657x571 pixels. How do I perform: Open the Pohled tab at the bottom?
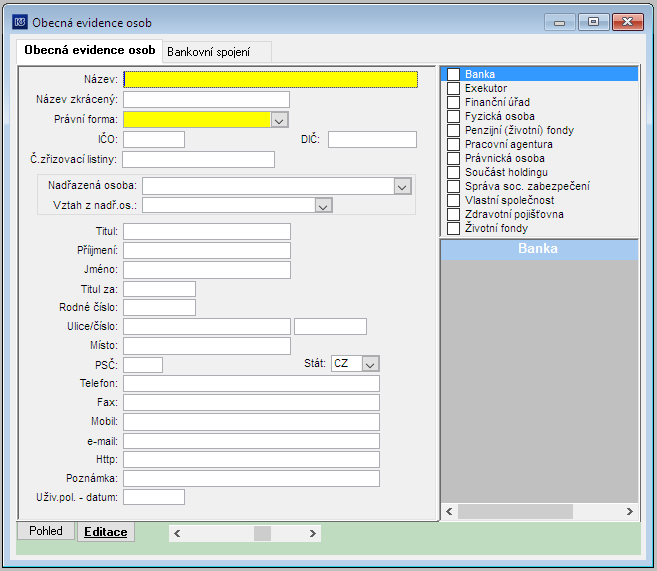click(x=46, y=531)
